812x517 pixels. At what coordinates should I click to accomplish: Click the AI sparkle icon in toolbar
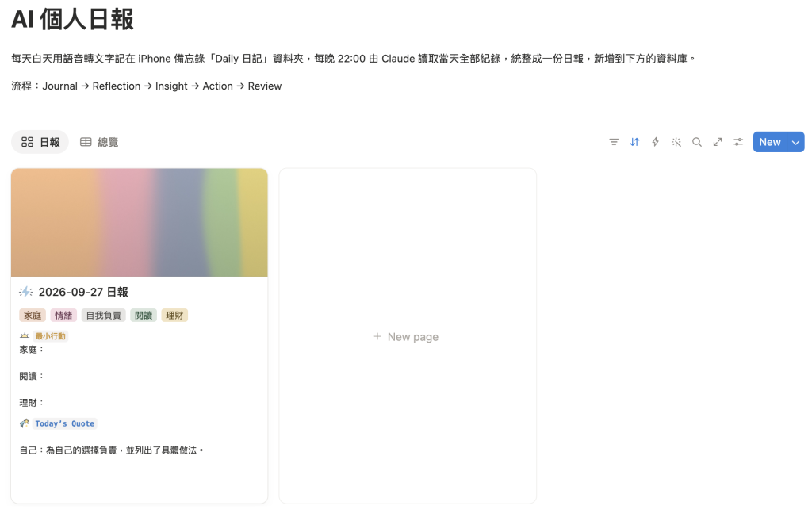676,142
